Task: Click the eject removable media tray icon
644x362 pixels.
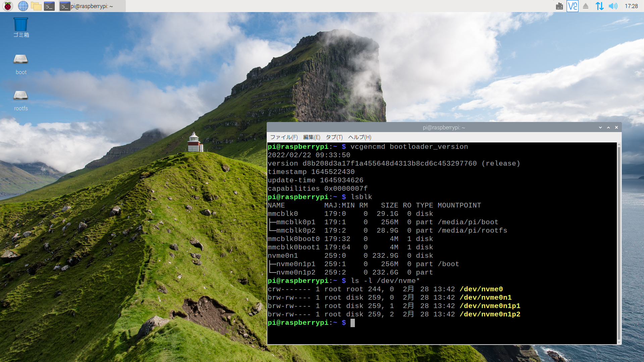Action: pyautogui.click(x=585, y=6)
